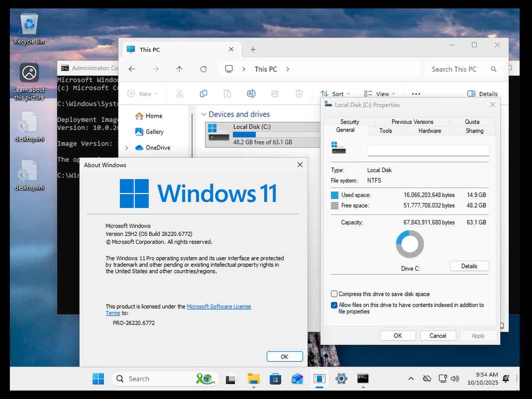The width and height of the screenshot is (532, 399).
Task: Switch to the Security tab
Action: [x=350, y=122]
